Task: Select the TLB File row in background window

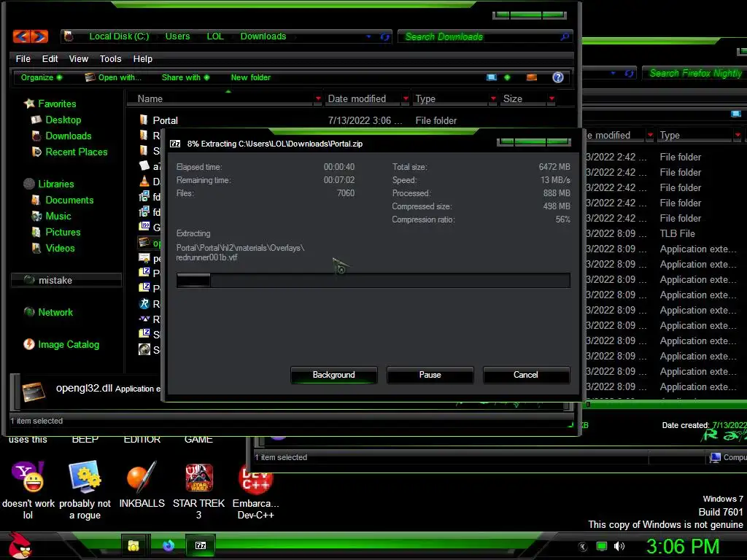Action: click(665, 234)
